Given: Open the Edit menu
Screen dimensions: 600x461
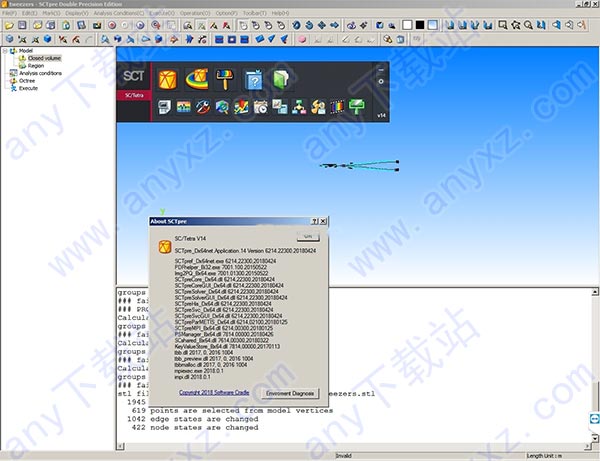Looking at the screenshot, I should coord(29,13).
